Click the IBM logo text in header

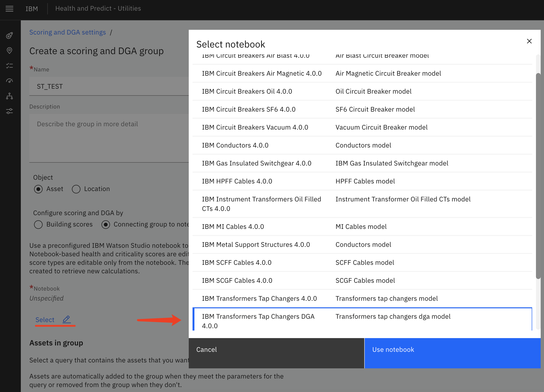pyautogui.click(x=32, y=9)
